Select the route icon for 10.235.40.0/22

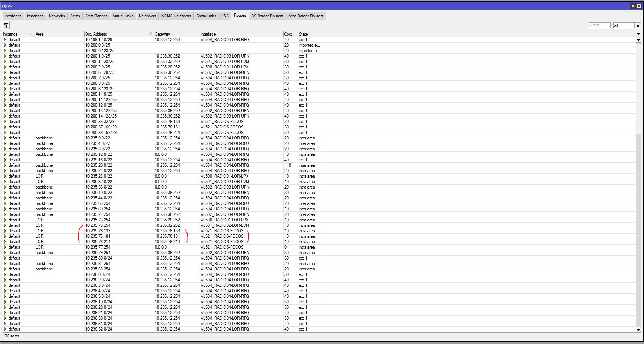(5, 193)
